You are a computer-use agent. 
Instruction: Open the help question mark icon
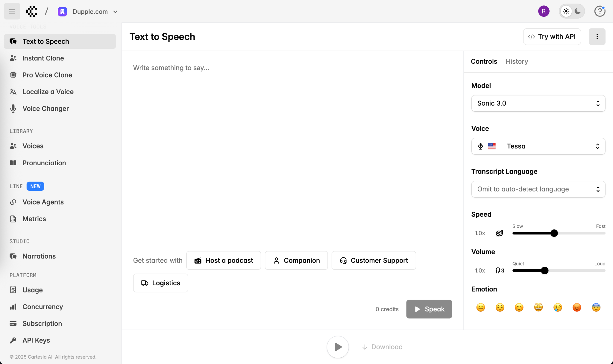tap(600, 11)
